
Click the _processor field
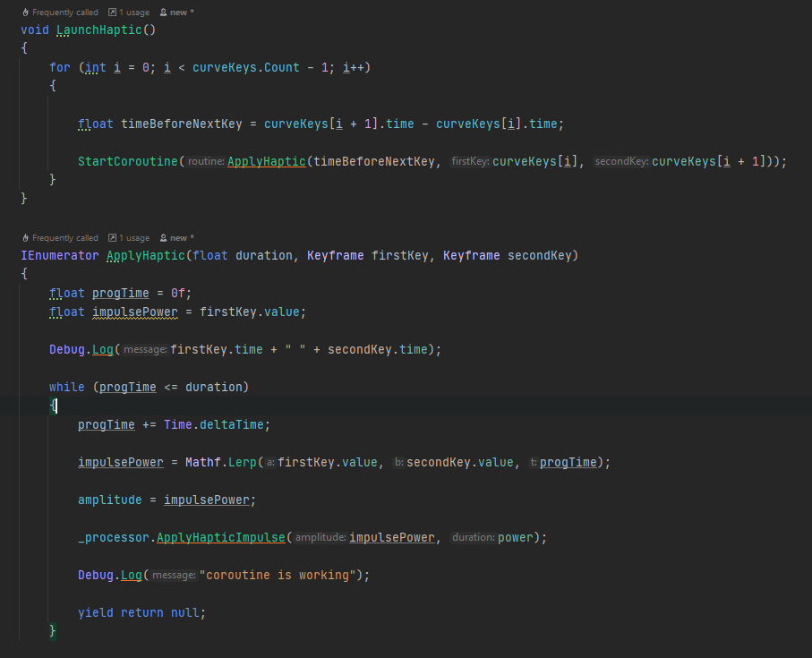(x=114, y=538)
